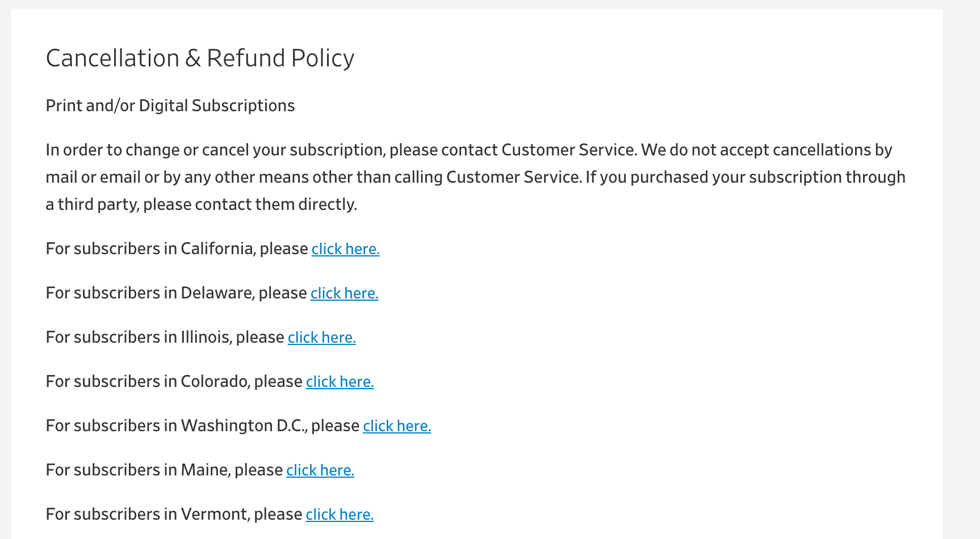The height and width of the screenshot is (539, 980).
Task: Click the text 'For subscribers in Maine, please'
Action: click(x=165, y=470)
